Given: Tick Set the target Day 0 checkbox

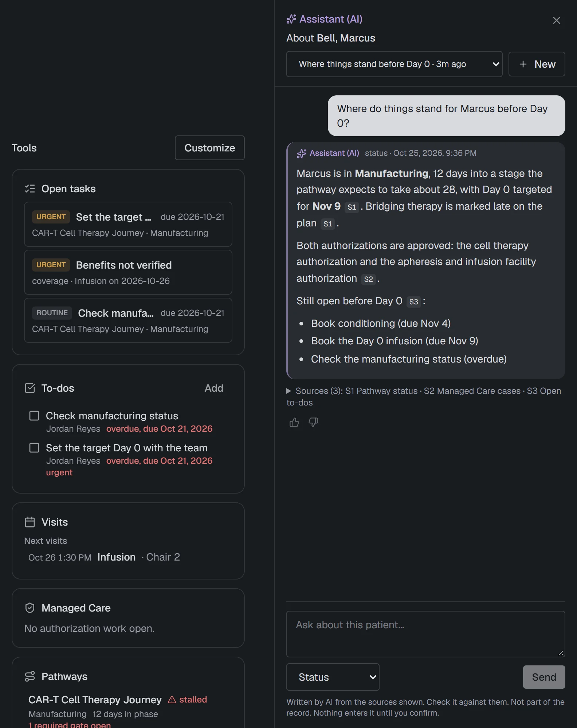Looking at the screenshot, I should pos(34,448).
